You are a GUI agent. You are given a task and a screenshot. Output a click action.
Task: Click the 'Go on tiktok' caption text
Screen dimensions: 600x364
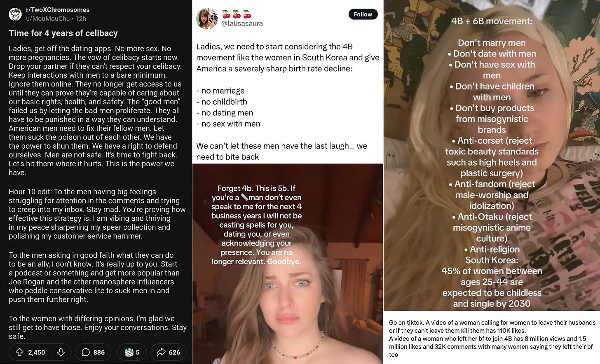click(x=492, y=338)
